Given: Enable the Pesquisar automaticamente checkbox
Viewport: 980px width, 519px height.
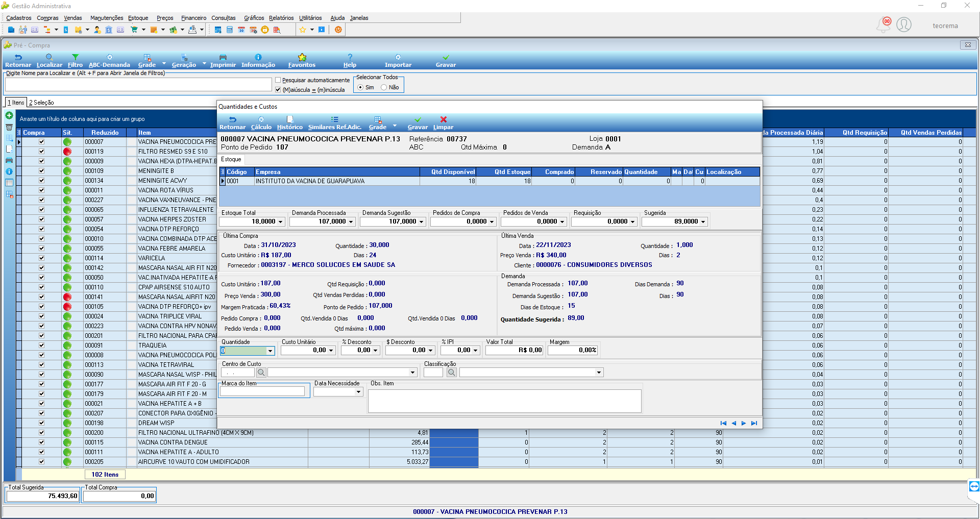Looking at the screenshot, I should tap(278, 80).
